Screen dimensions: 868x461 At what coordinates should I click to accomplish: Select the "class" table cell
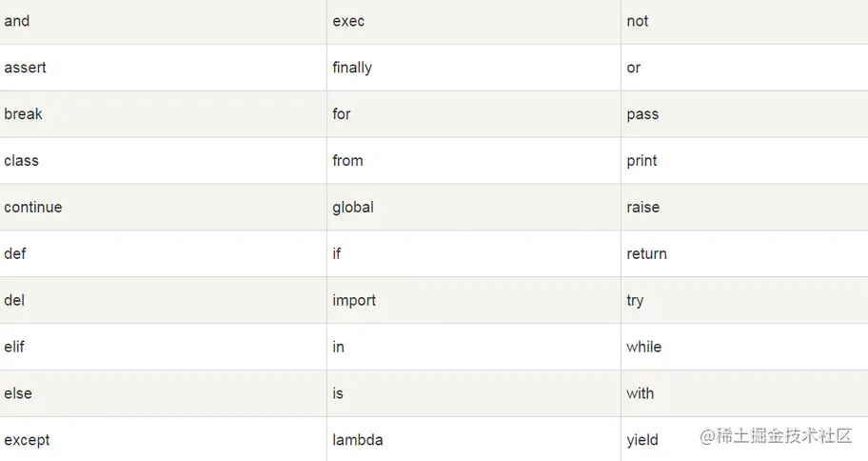coord(21,161)
